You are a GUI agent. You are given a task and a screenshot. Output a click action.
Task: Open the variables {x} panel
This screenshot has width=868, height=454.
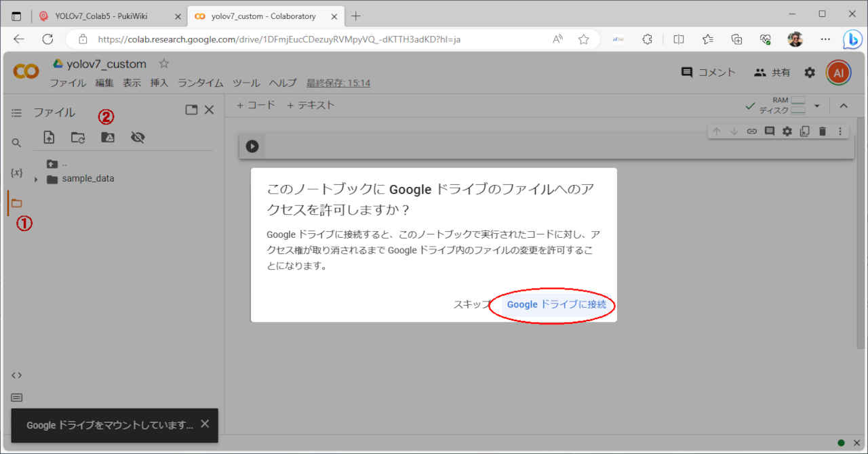click(x=17, y=173)
